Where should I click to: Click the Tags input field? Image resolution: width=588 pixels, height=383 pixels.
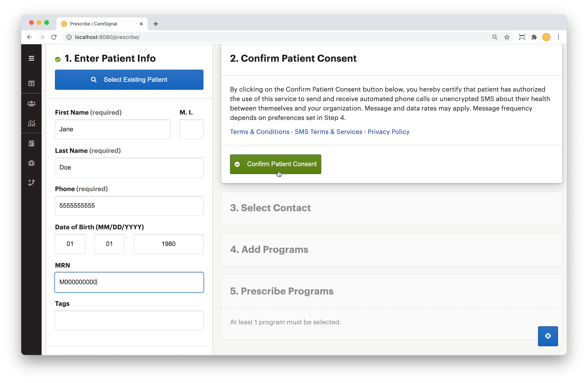pyautogui.click(x=129, y=320)
